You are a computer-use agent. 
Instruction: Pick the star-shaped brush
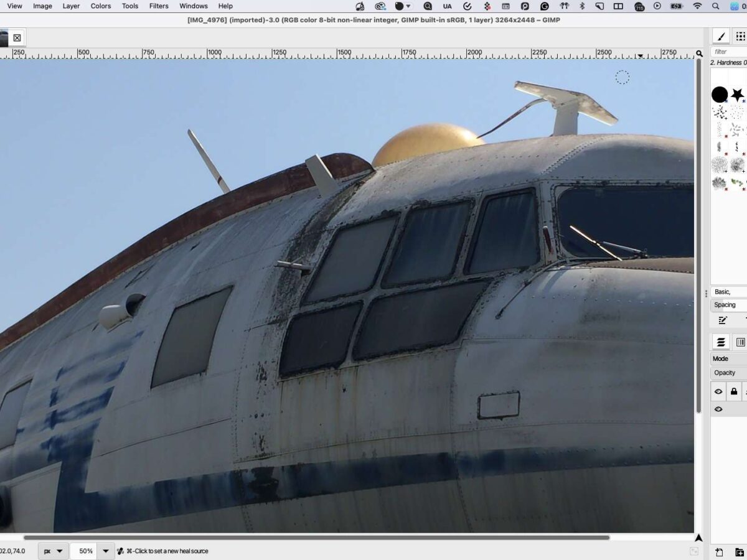coord(738,95)
